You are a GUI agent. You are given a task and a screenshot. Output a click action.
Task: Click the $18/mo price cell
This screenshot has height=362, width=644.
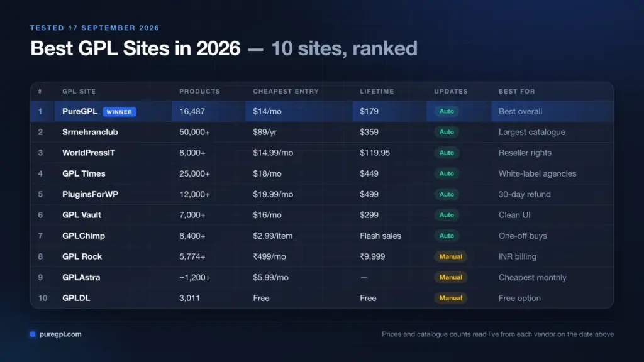click(x=267, y=173)
